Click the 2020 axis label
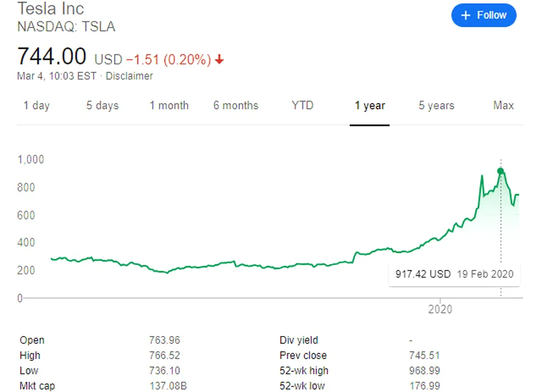 coord(440,309)
